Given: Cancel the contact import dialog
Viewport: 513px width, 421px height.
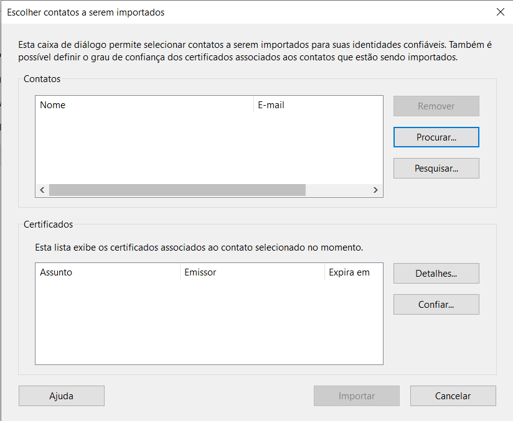Looking at the screenshot, I should coord(453,396).
